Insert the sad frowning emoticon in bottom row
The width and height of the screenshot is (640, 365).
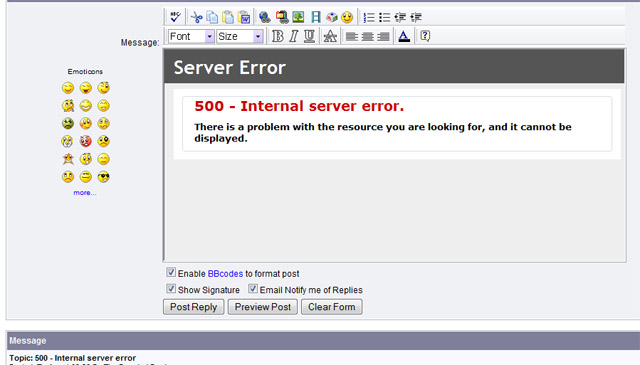point(68,177)
